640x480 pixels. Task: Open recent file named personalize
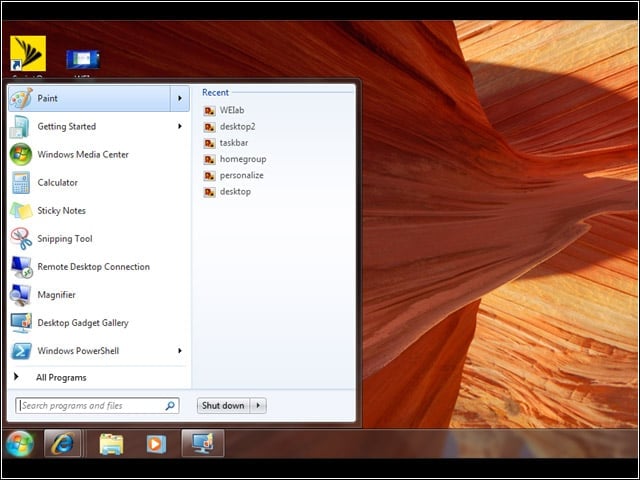pyautogui.click(x=242, y=176)
